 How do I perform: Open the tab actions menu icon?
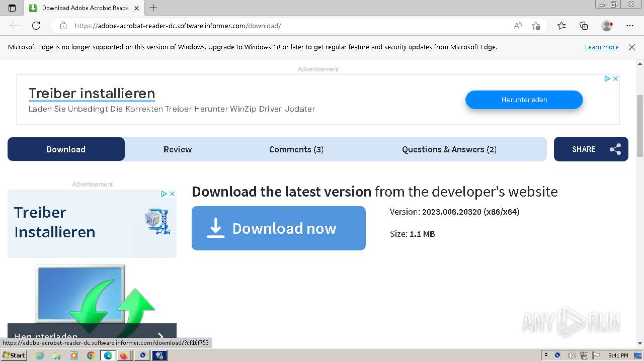point(12,8)
